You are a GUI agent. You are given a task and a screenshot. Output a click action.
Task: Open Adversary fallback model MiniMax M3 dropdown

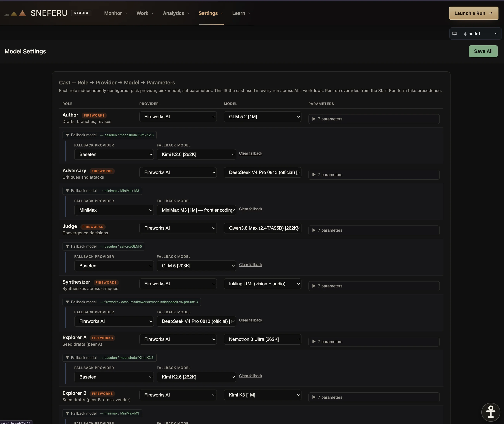pos(196,210)
